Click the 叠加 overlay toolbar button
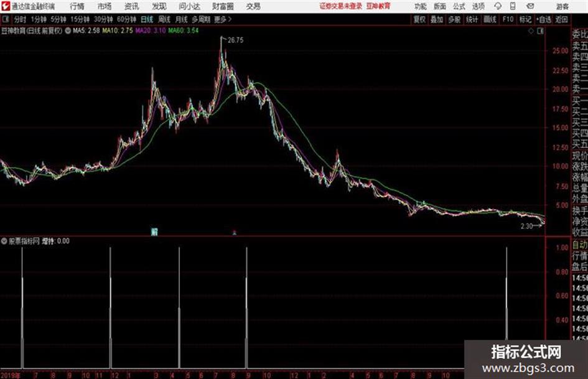588x379 pixels. pyautogui.click(x=437, y=19)
